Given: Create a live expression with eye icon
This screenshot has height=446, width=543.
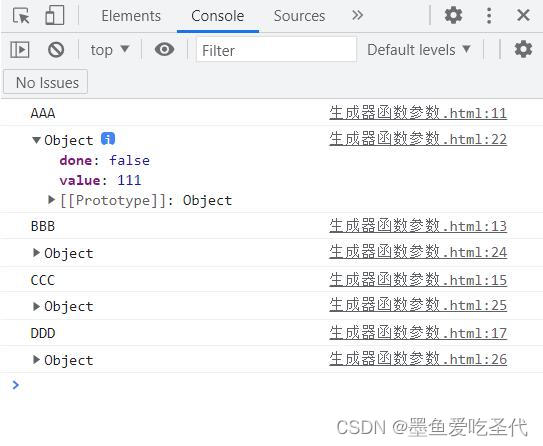Looking at the screenshot, I should (x=164, y=49).
